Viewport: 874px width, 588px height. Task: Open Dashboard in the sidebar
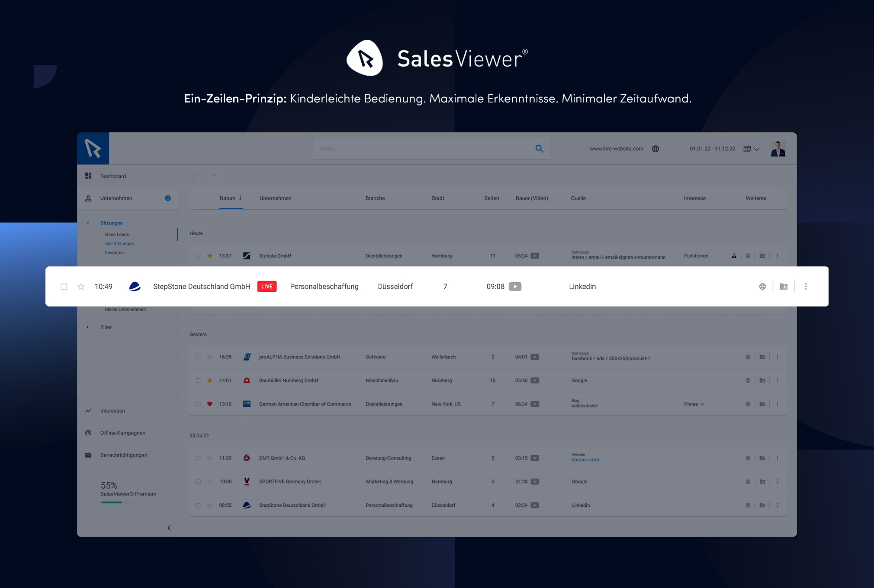tap(113, 176)
